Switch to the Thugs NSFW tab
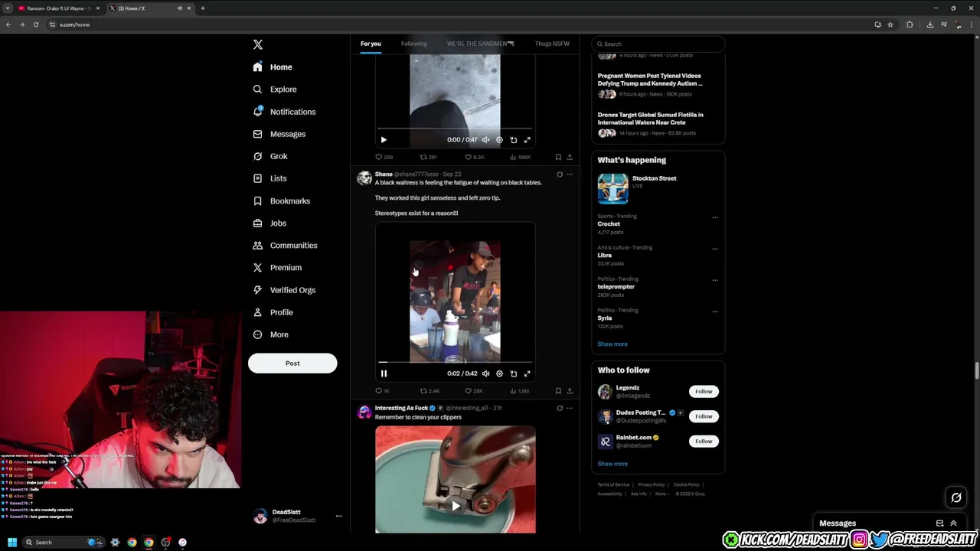The image size is (980, 551). (552, 44)
